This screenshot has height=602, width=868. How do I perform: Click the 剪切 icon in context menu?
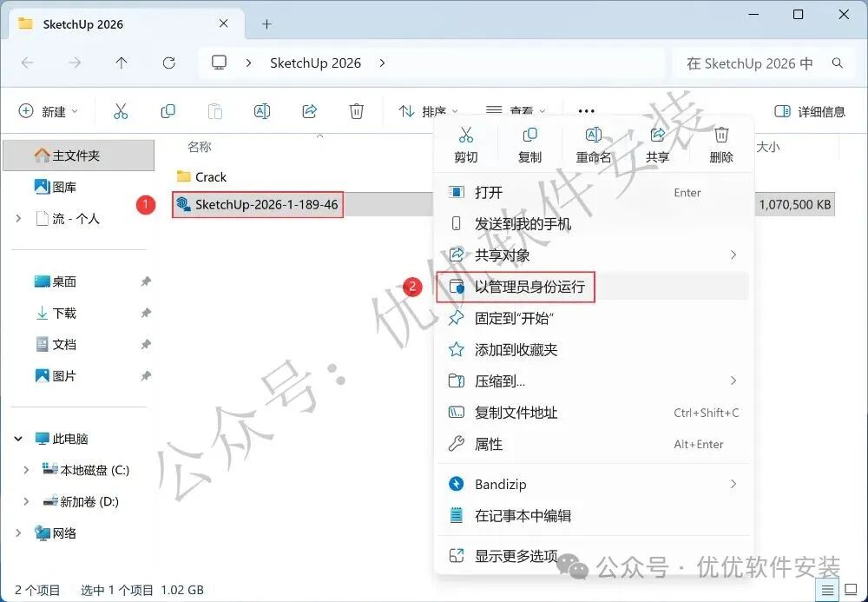[466, 135]
